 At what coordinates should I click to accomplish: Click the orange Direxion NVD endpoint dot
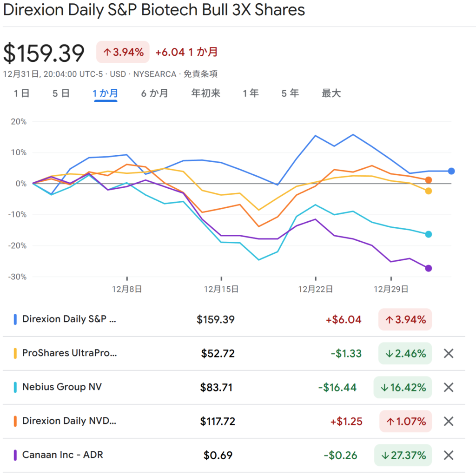(x=429, y=180)
